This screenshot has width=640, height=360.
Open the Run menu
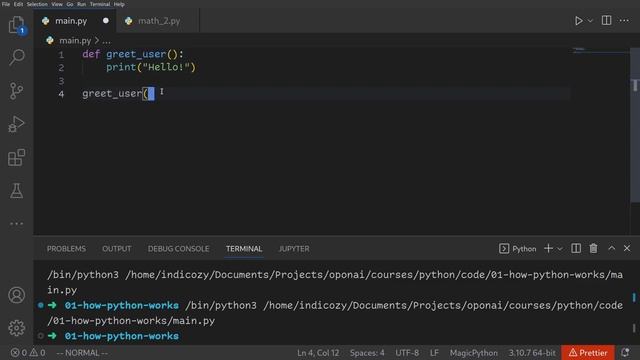point(82,4)
